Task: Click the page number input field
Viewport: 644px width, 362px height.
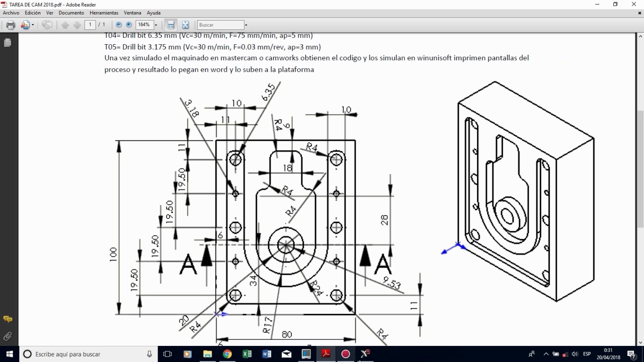Action: [90, 25]
